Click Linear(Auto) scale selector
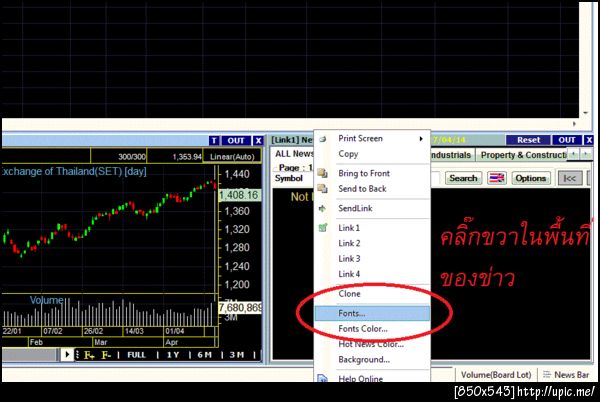The image size is (600, 402). pyautogui.click(x=232, y=156)
